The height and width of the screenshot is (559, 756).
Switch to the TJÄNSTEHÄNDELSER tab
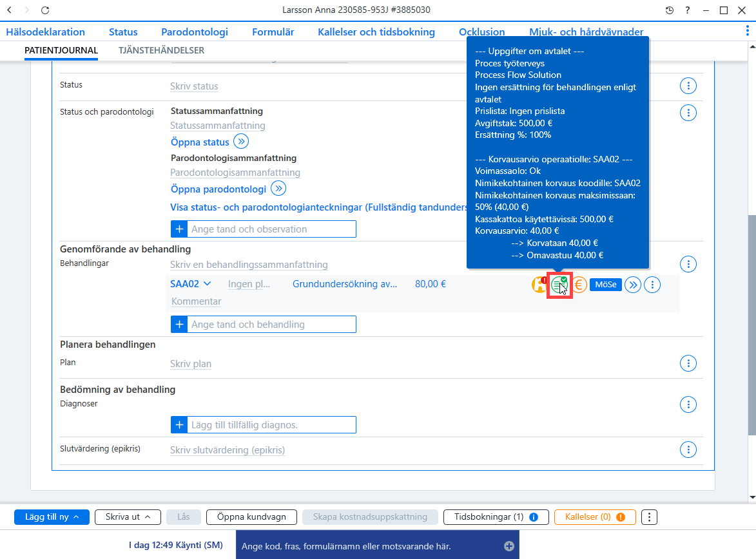point(161,50)
